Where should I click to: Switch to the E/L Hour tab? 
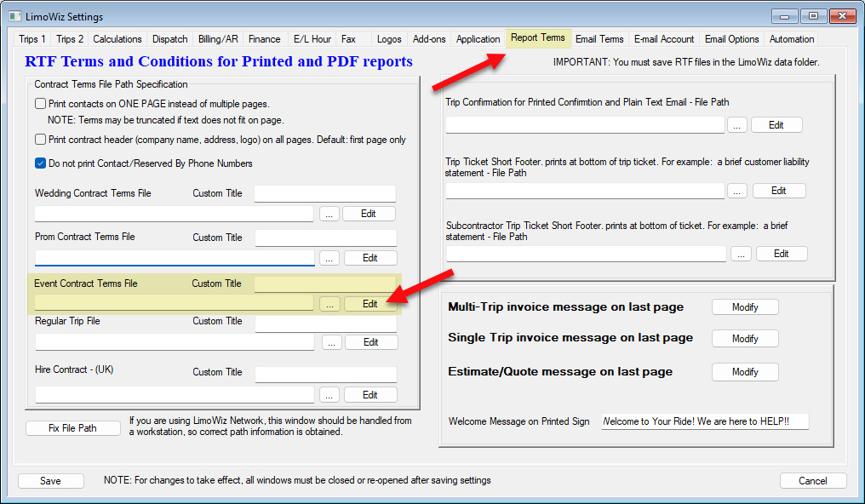[312, 39]
